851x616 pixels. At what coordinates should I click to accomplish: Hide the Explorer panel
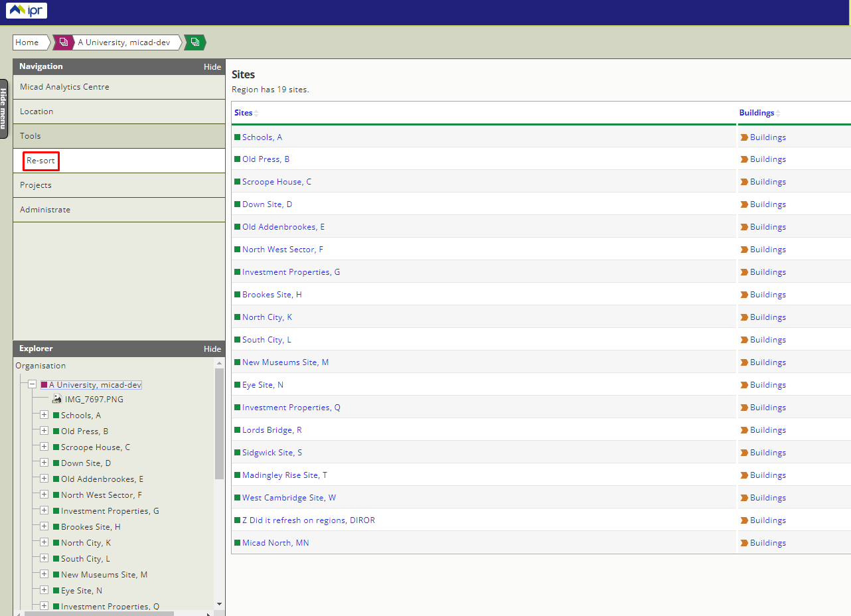pos(212,348)
